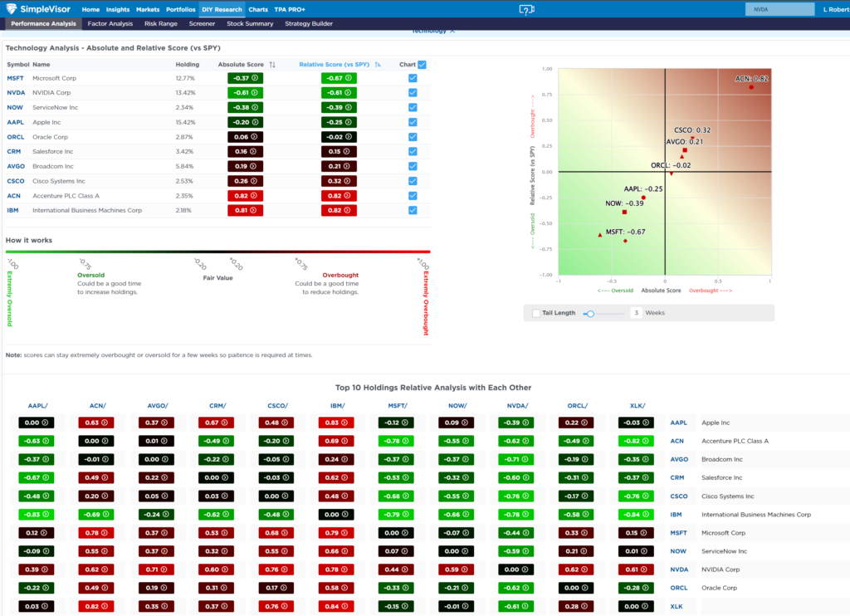Screen dimensions: 850x616
Task: Expand MSFT's absolute score details via its arrow icon
Action: click(254, 78)
